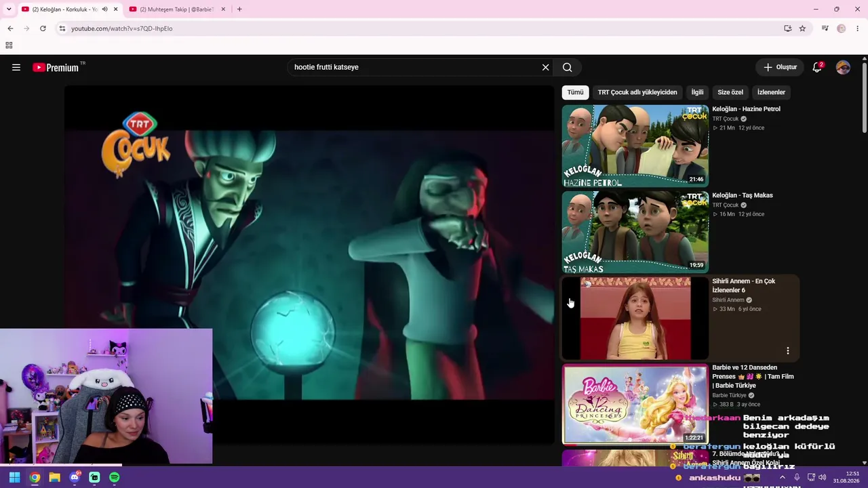Screen dimensions: 868x488
Task: Open the teal streaming app taskbar icon
Action: click(94, 477)
